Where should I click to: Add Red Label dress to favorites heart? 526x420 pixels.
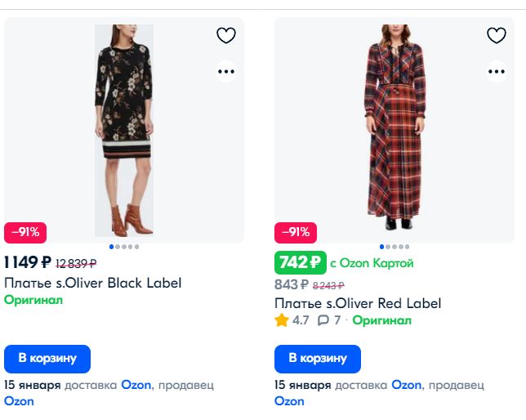497,35
